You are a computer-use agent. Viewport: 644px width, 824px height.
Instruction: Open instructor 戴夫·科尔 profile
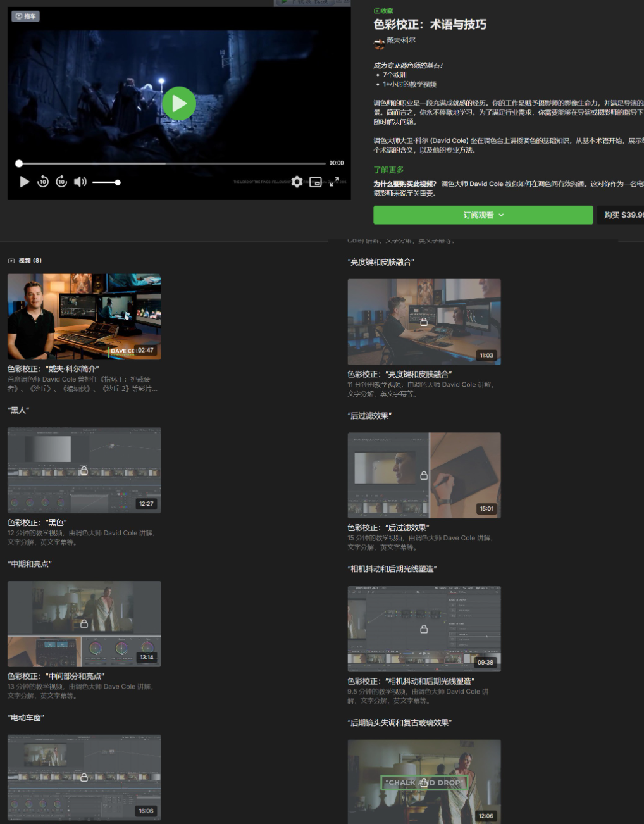(x=401, y=40)
